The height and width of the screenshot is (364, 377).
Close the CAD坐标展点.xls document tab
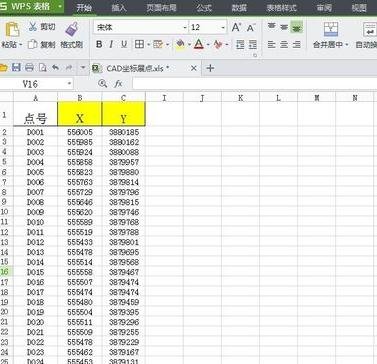tap(194, 68)
